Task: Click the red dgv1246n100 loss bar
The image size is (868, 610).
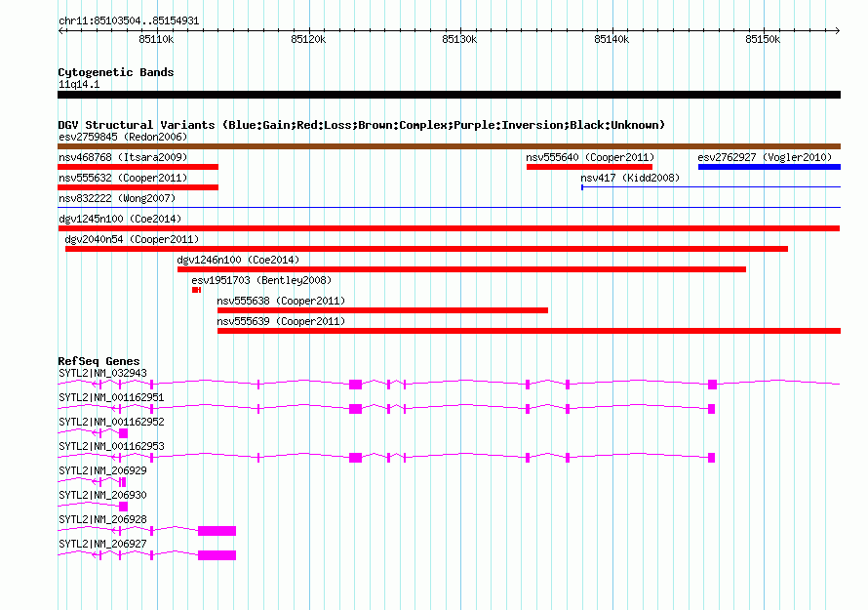Action: pos(461,269)
